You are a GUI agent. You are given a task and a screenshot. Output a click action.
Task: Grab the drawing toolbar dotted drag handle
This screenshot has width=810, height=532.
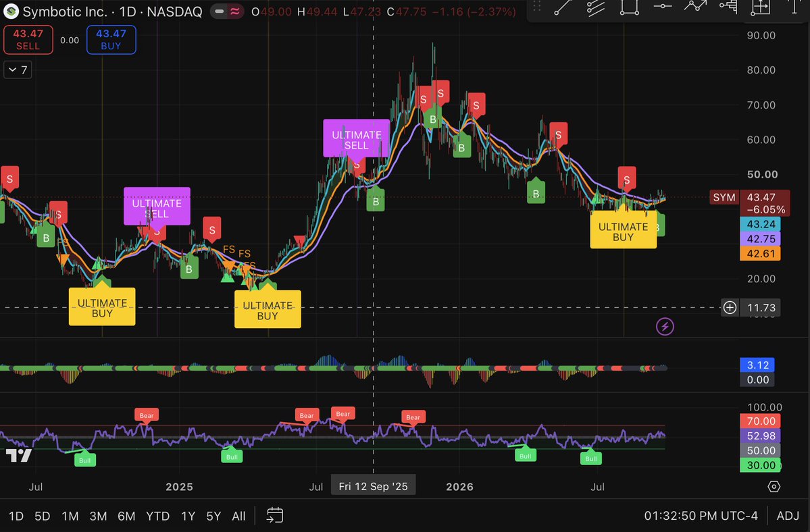(x=537, y=6)
